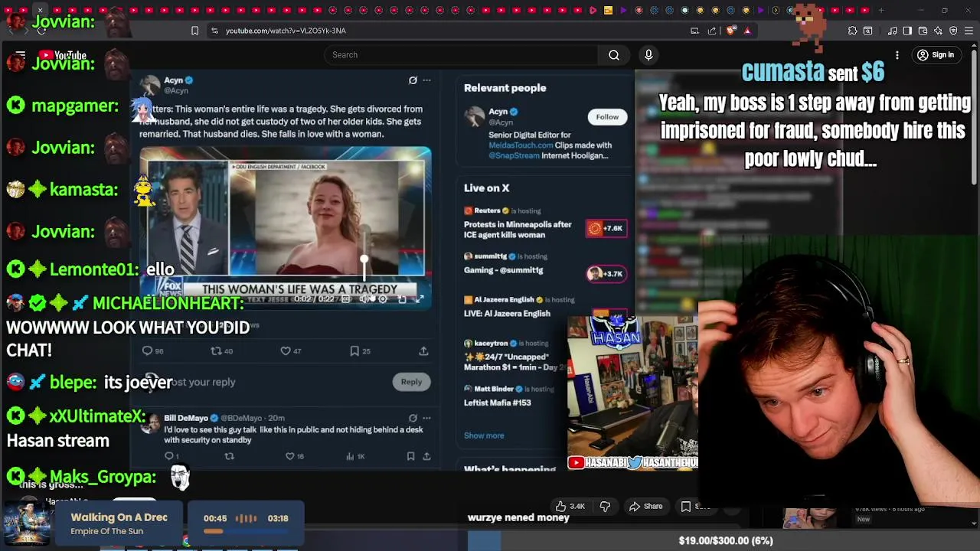Open the Brave VPN shield icon
This screenshot has height=551, width=980.
953,31
